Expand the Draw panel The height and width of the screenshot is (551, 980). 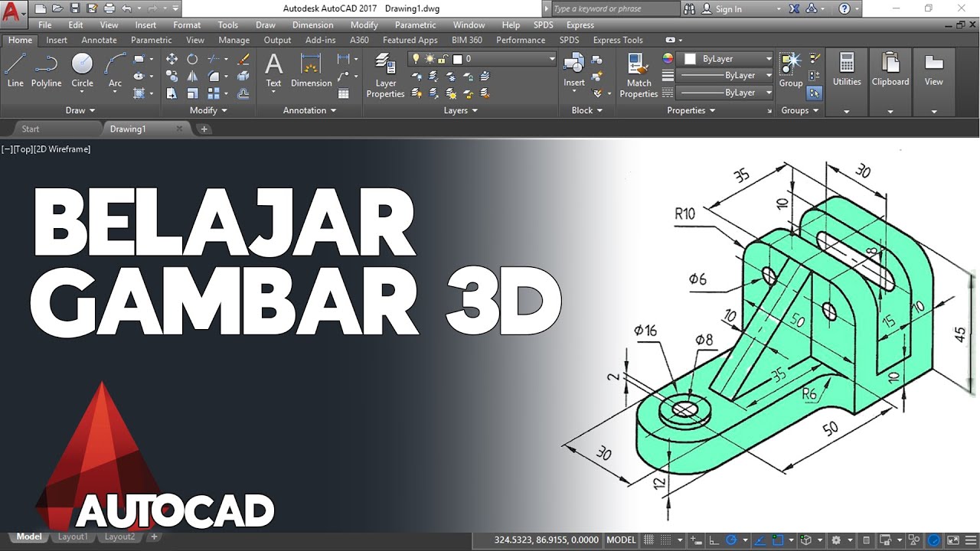(x=80, y=110)
